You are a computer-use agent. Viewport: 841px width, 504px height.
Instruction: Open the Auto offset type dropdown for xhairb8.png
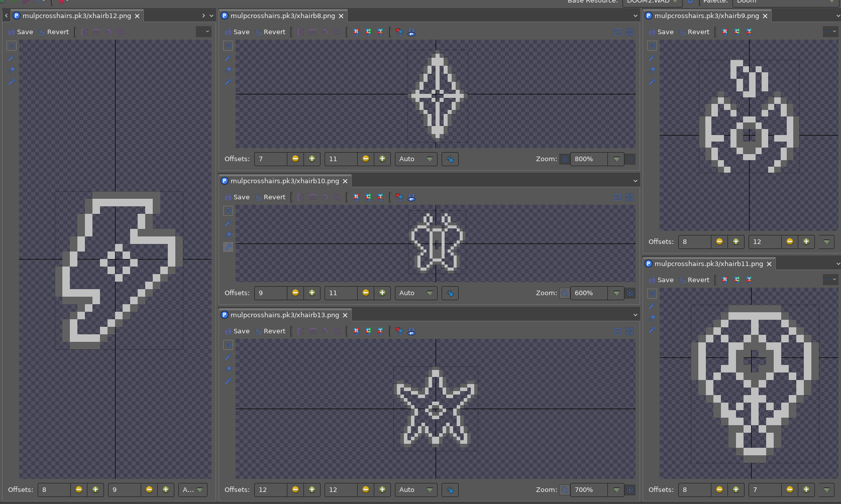416,159
